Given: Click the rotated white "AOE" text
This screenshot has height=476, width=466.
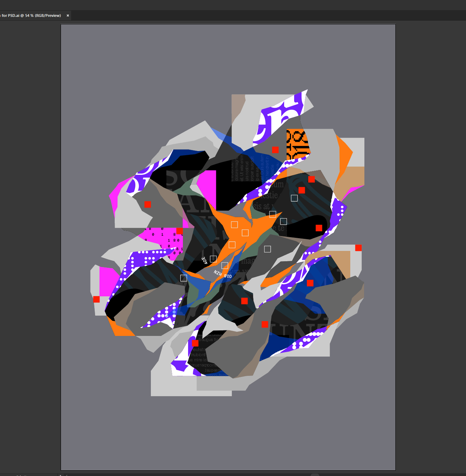Looking at the screenshot, I should pos(205,260).
